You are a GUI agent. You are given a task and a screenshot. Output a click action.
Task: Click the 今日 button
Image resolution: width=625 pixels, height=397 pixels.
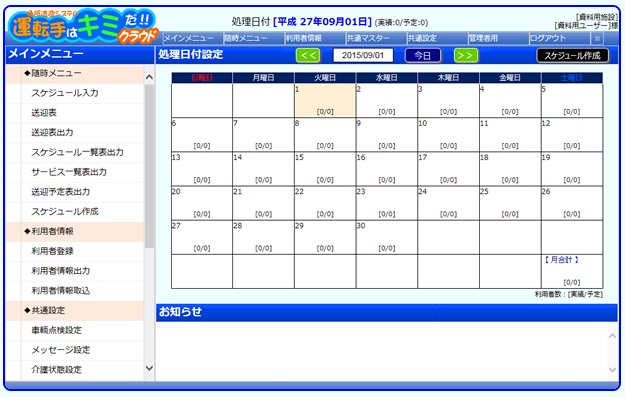423,55
